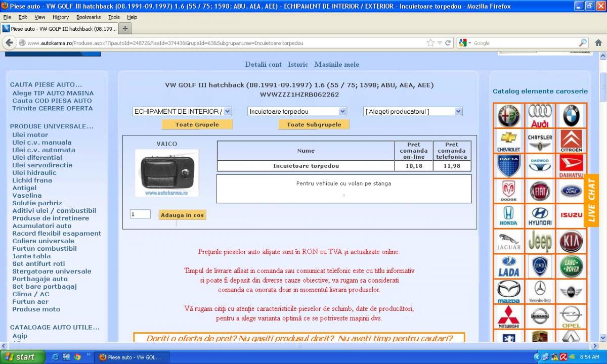Open the Mitsubishi logo in catalog
The width and height of the screenshot is (607, 364).
(x=508, y=316)
